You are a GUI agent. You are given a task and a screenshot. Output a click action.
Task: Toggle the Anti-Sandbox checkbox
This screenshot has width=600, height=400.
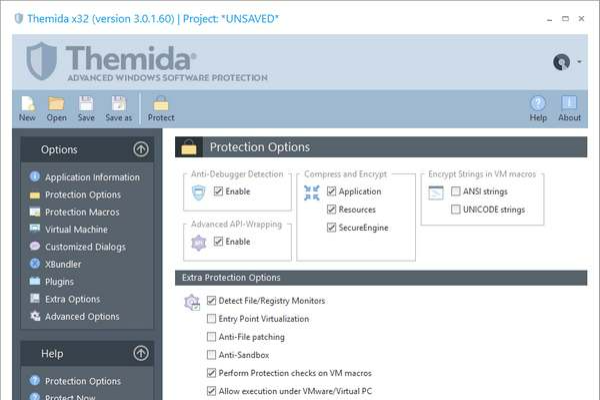coord(211,355)
